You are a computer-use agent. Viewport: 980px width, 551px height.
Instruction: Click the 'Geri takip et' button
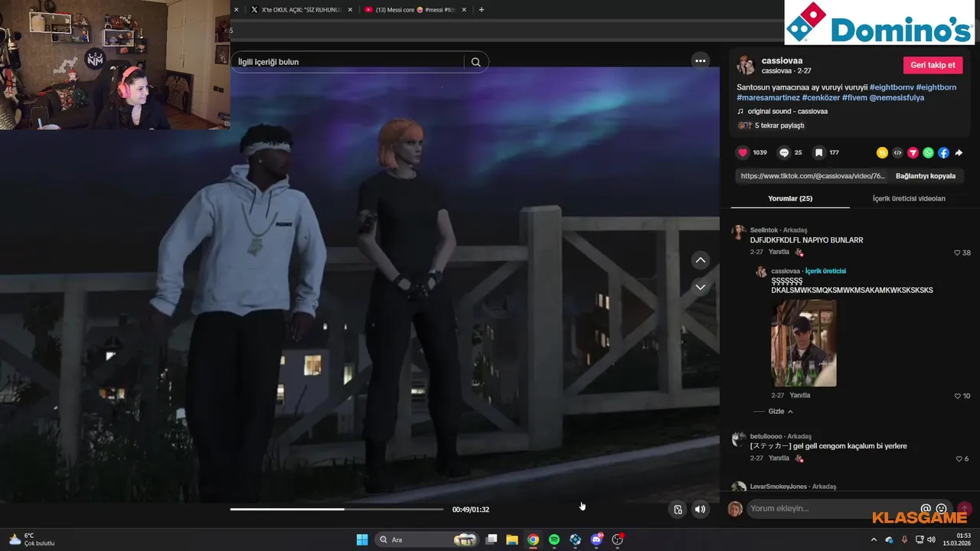[933, 65]
